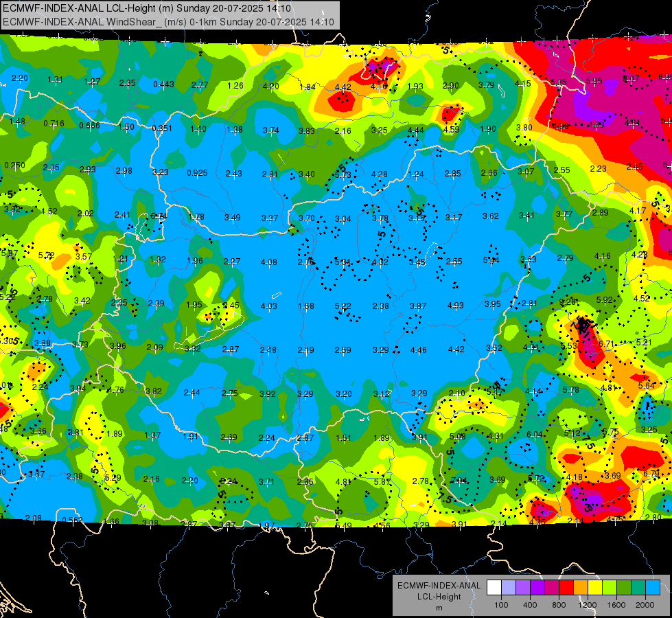Click the wind shear value "1.31"

(55, 80)
